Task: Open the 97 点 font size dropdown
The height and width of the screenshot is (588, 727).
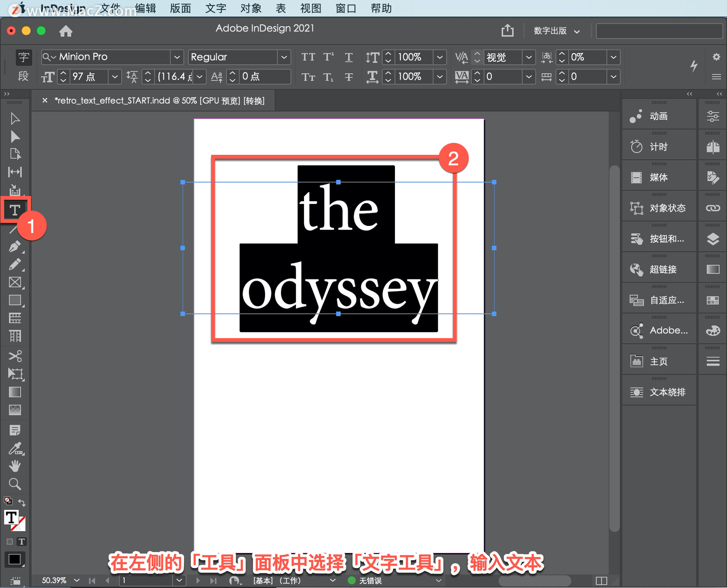Action: [115, 77]
